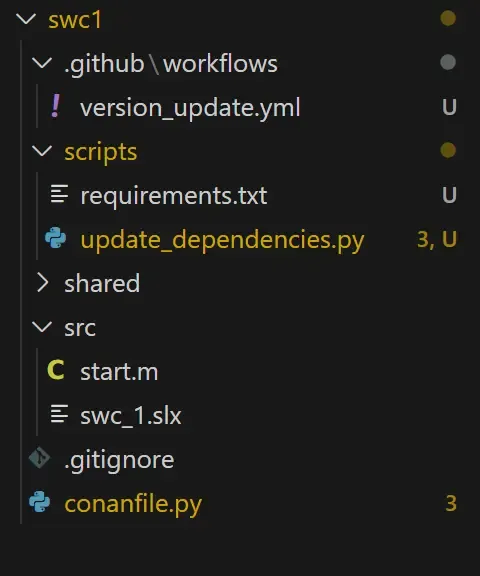Click the Python icon beside update_dependencies.py

coord(55,238)
